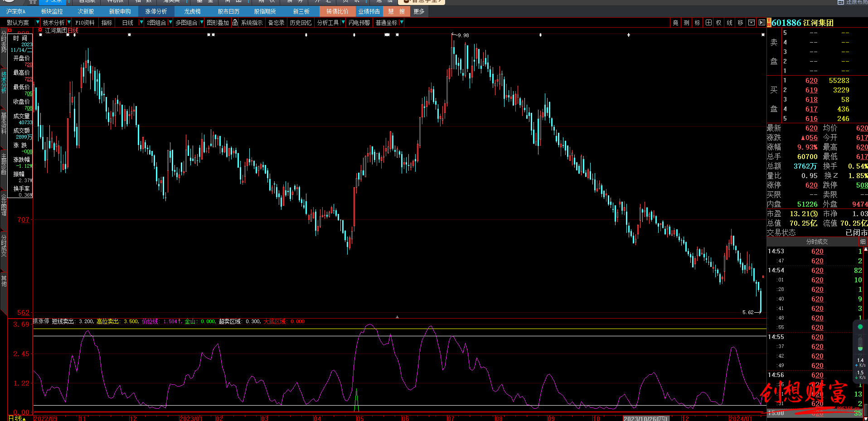
Task: Click the window-panel icon next to 移
Action: (752, 23)
